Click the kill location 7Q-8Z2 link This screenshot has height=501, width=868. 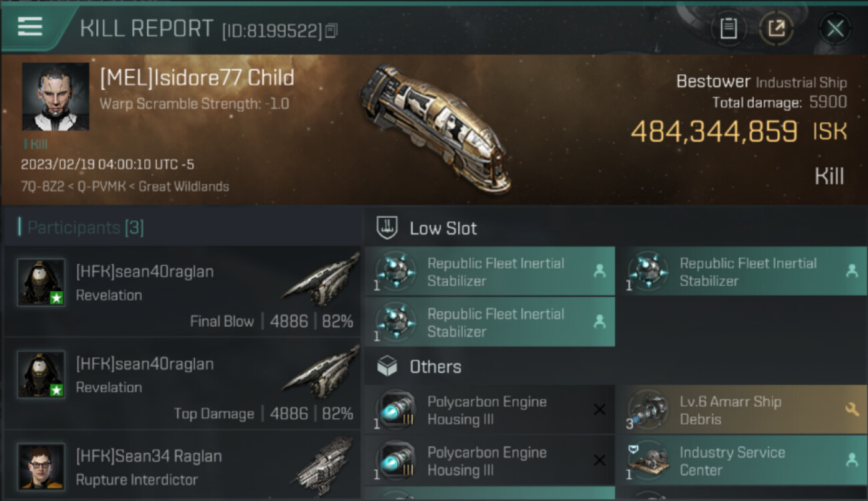(41, 186)
